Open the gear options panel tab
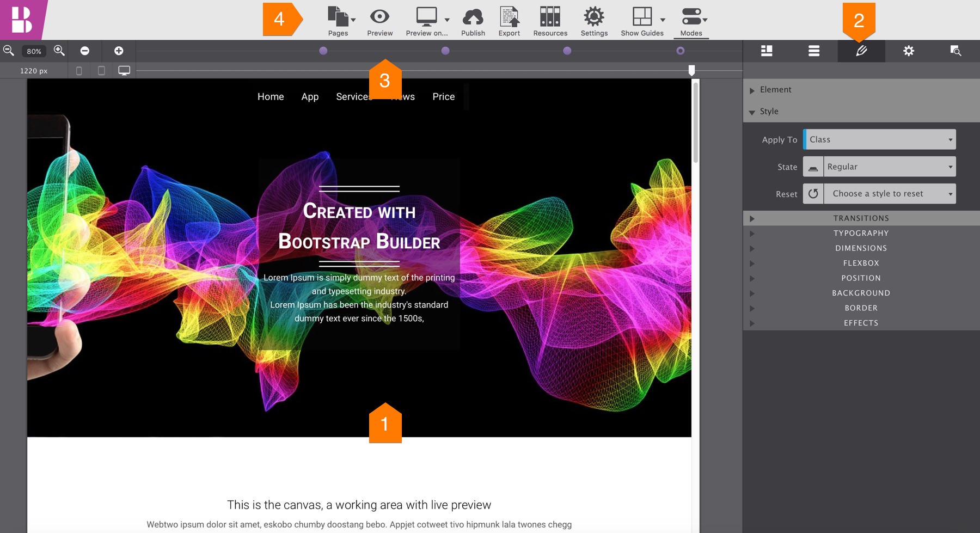 pos(909,51)
